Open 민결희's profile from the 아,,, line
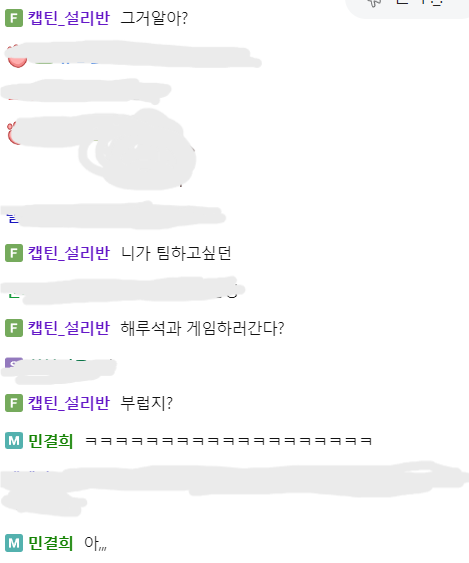Image resolution: width=469 pixels, height=563 pixels. (51, 543)
